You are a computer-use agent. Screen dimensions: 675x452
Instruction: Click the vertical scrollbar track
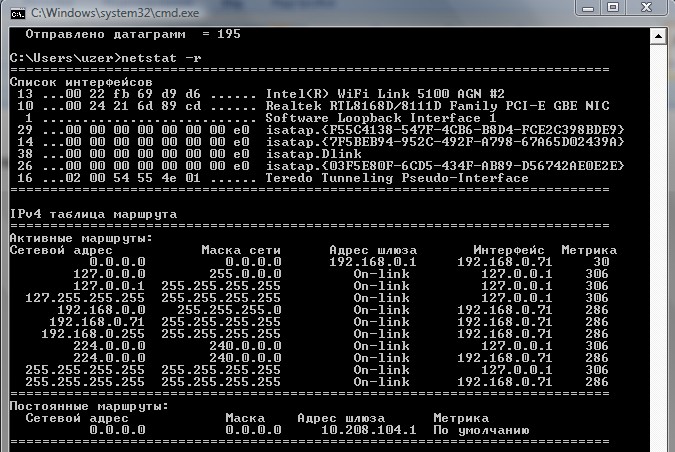click(x=658, y=248)
